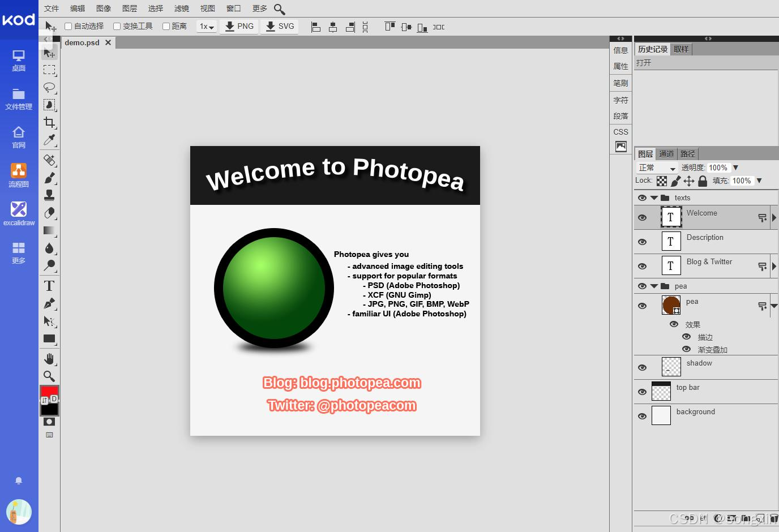Collapse the pea layer effects arrow
The width and height of the screenshot is (779, 532).
pos(774,306)
